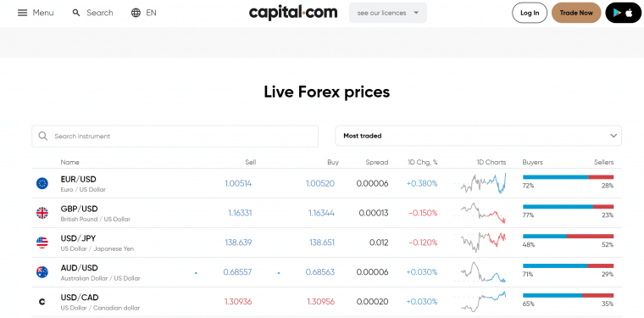Click the Trade Now button
Image resolution: width=644 pixels, height=318 pixels.
(x=576, y=13)
